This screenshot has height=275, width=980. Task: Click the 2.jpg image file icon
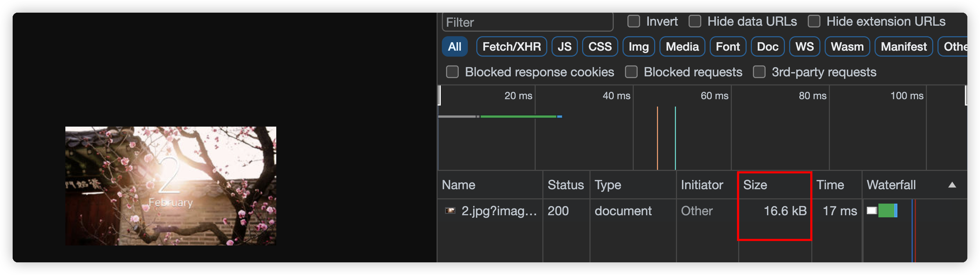coord(450,211)
